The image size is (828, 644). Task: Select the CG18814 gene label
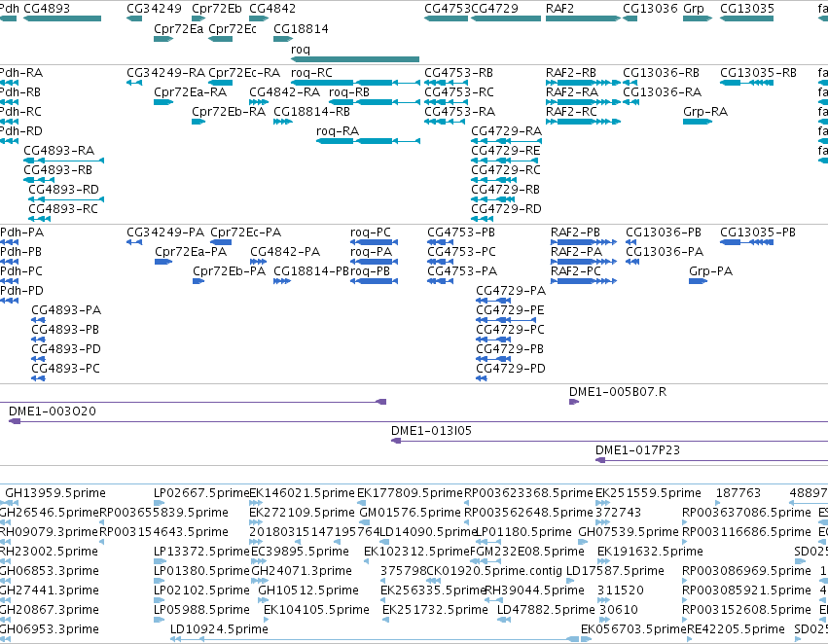tap(301, 29)
